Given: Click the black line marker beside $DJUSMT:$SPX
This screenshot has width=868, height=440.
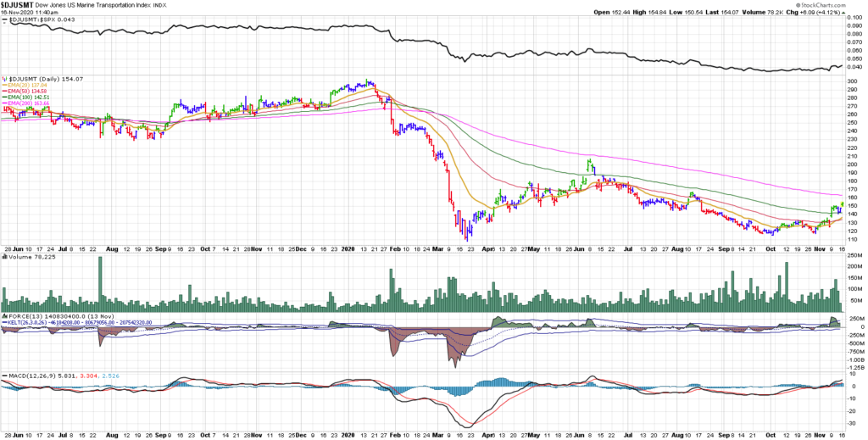Looking at the screenshot, I should (x=6, y=19).
